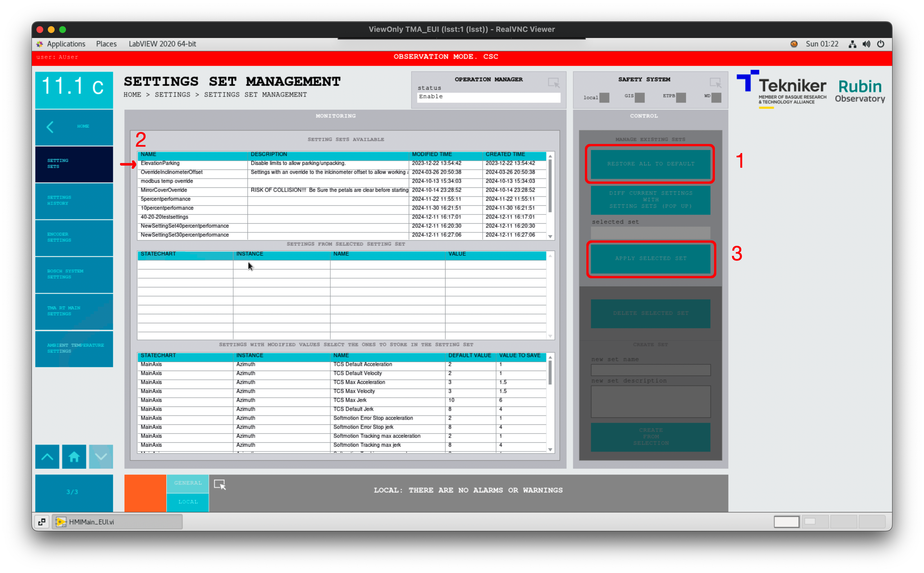The height and width of the screenshot is (573, 924).
Task: Open the Operation Manager pop-up icon
Action: tap(554, 83)
